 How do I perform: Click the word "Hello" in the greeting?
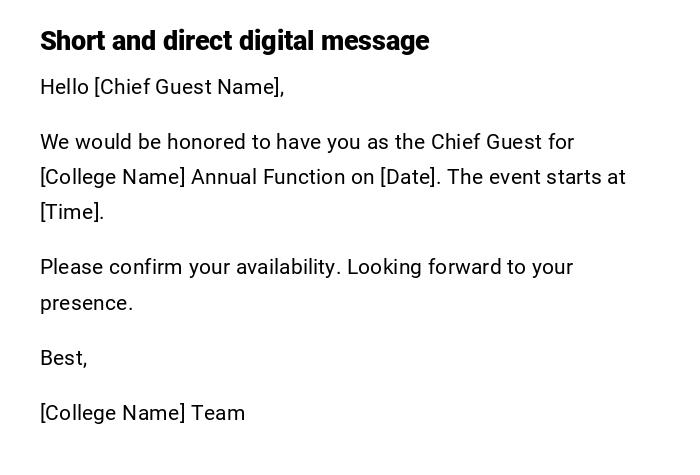click(x=64, y=87)
